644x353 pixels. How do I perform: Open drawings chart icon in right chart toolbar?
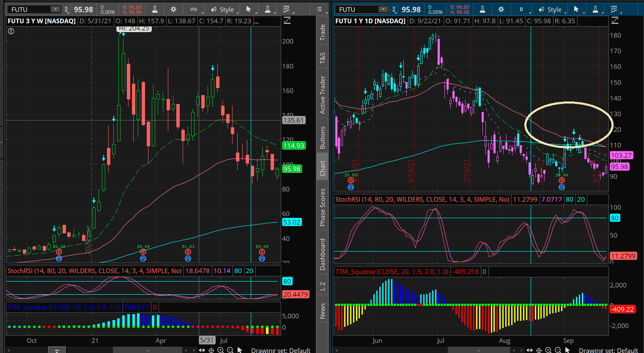coord(614,9)
